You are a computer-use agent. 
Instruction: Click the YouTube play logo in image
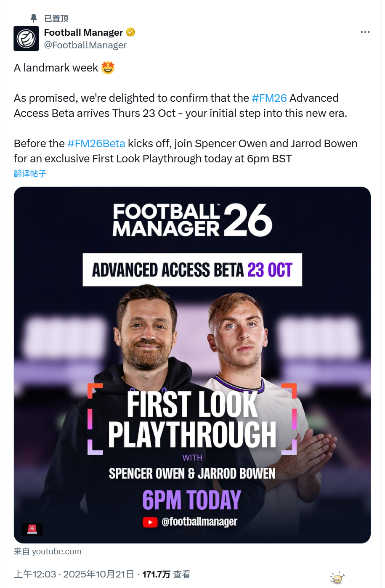(150, 522)
